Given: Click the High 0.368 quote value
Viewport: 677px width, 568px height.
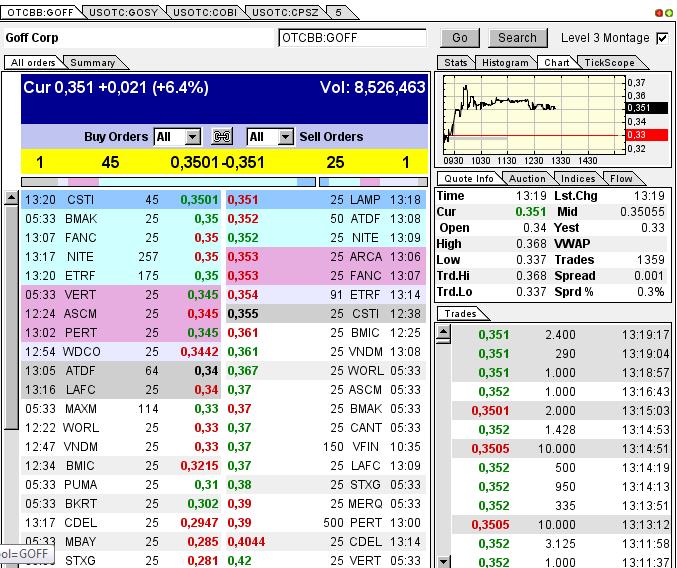Looking at the screenshot, I should (531, 243).
